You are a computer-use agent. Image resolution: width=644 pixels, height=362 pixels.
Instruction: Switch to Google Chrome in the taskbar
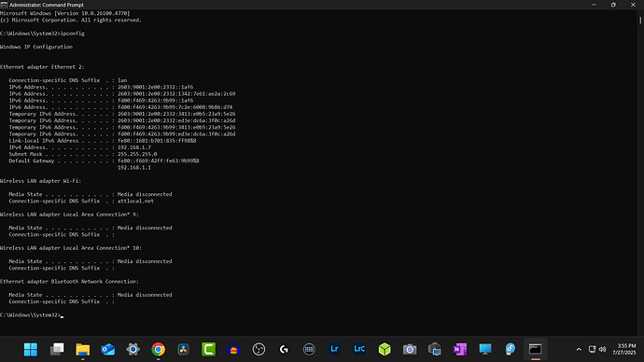158,349
